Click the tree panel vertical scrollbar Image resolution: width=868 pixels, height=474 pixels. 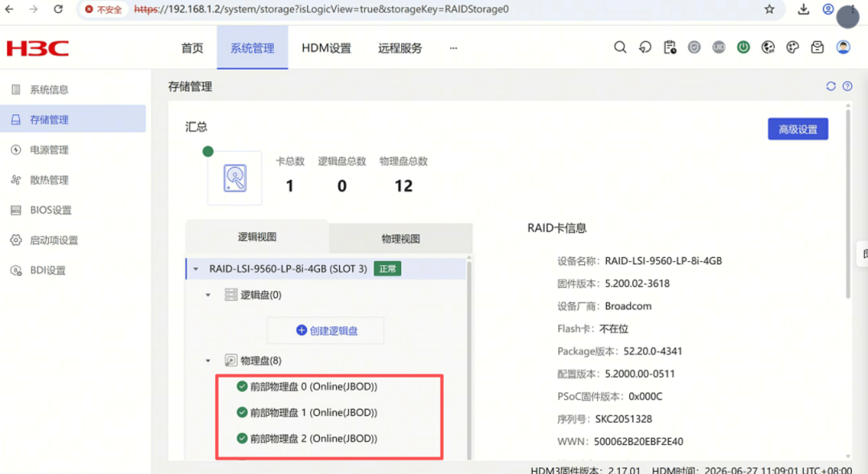point(469,359)
